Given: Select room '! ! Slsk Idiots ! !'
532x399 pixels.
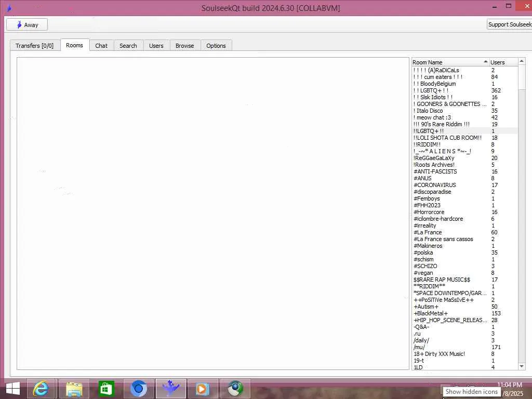Looking at the screenshot, I should click(x=464, y=97).
